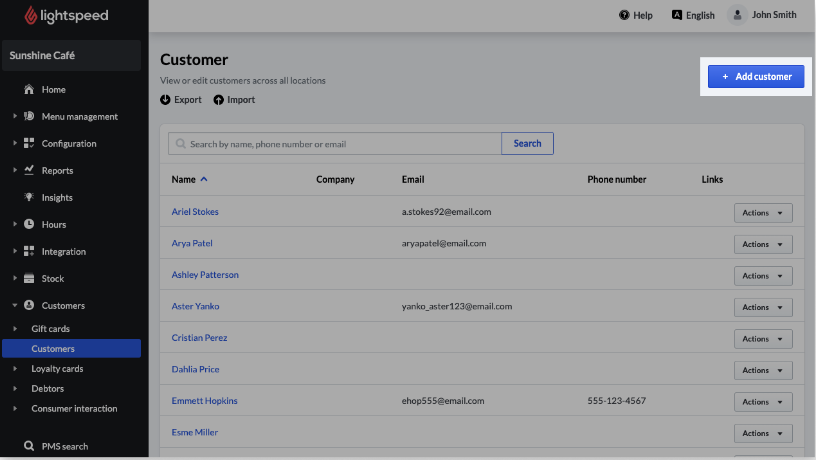Image resolution: width=816 pixels, height=460 pixels.
Task: Click the Import upload icon
Action: (218, 100)
